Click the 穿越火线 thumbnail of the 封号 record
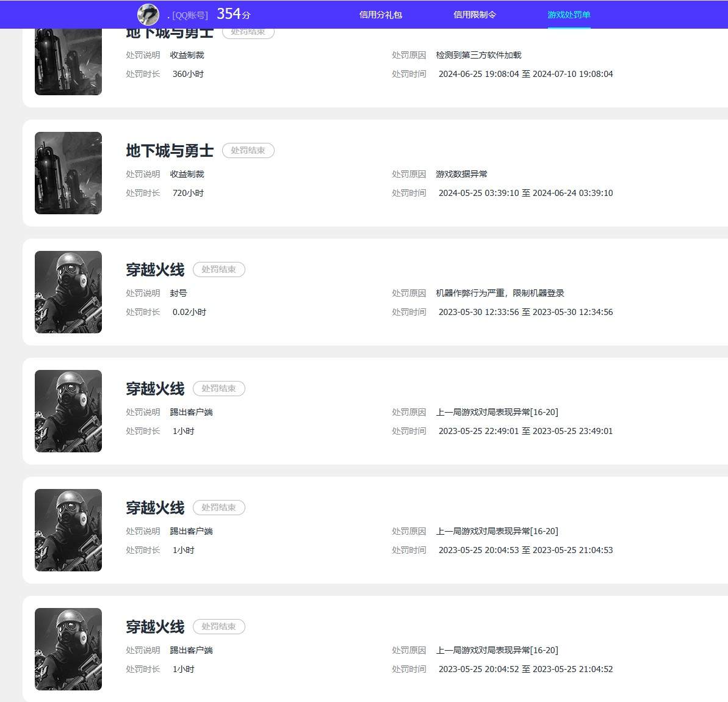 pyautogui.click(x=68, y=292)
